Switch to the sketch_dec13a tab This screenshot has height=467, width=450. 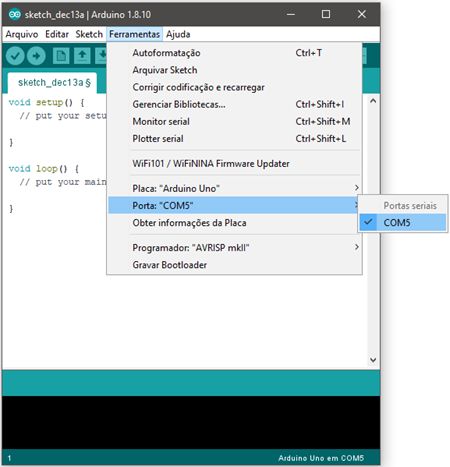coord(53,83)
